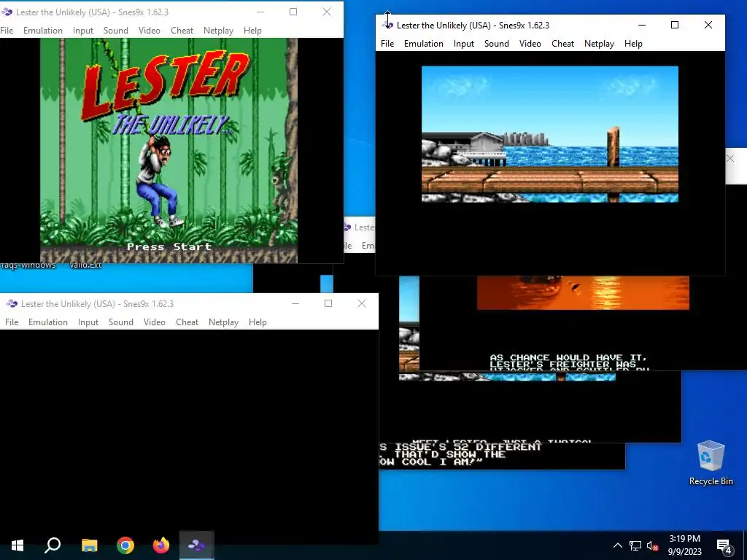
Task: Click the Press Start text in game
Action: 169,246
